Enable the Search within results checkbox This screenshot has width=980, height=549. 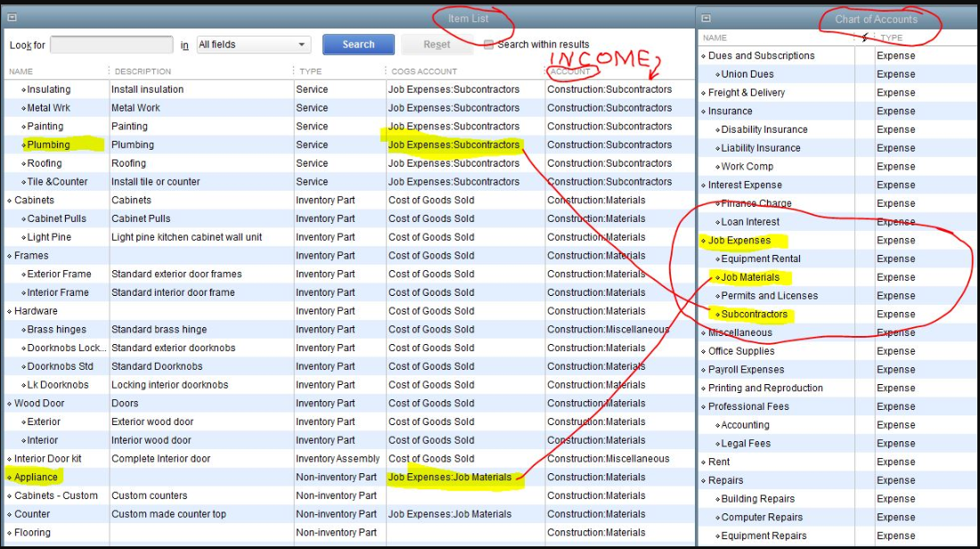tap(490, 44)
